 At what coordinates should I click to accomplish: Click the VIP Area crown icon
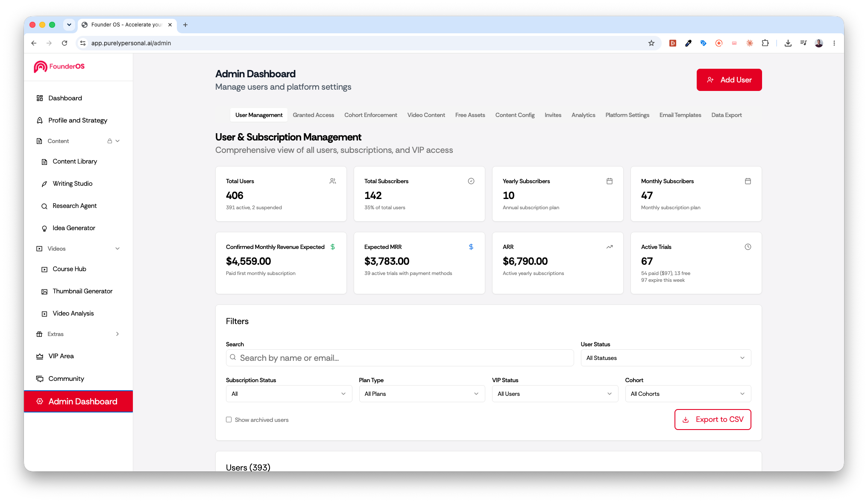pyautogui.click(x=40, y=357)
